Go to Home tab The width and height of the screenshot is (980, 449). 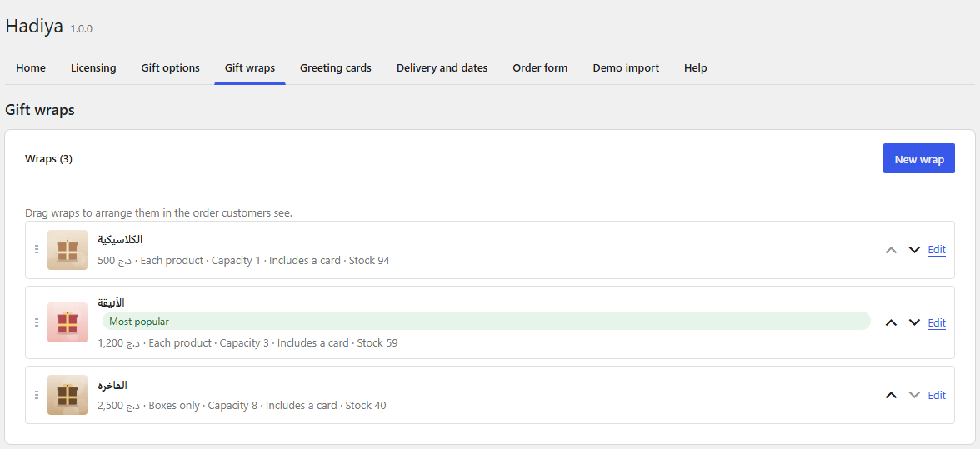tap(31, 68)
